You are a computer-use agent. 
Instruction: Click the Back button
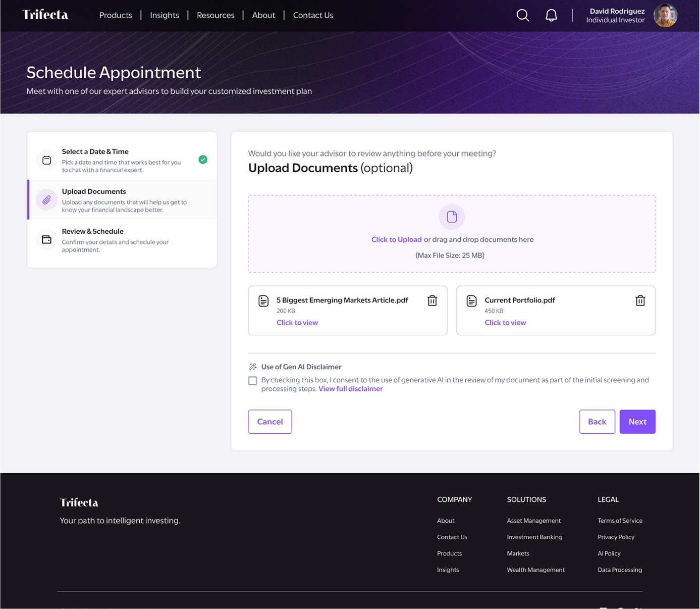click(x=597, y=422)
